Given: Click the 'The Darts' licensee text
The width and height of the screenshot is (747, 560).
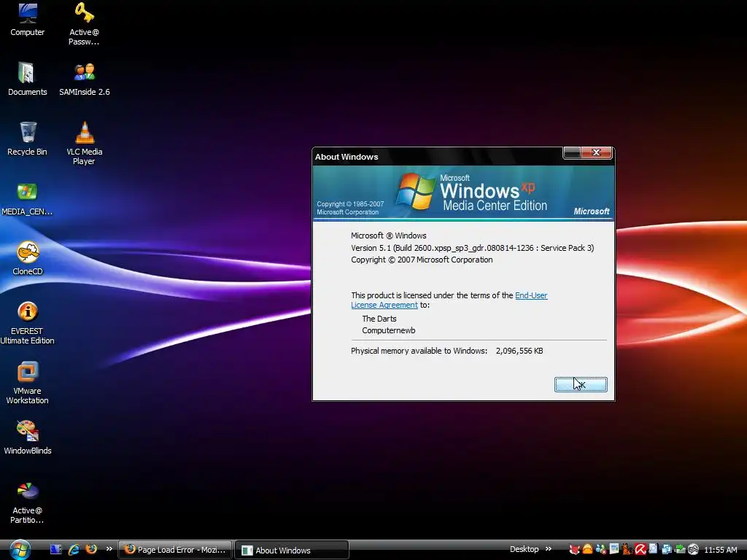Looking at the screenshot, I should 379,319.
